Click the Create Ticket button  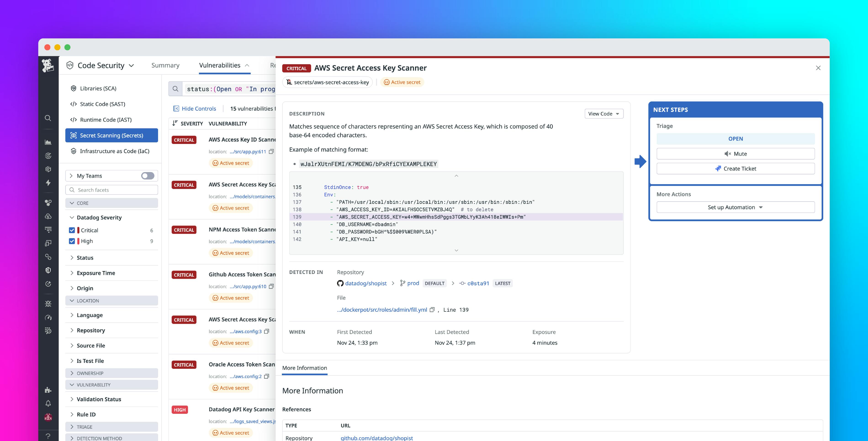point(736,168)
